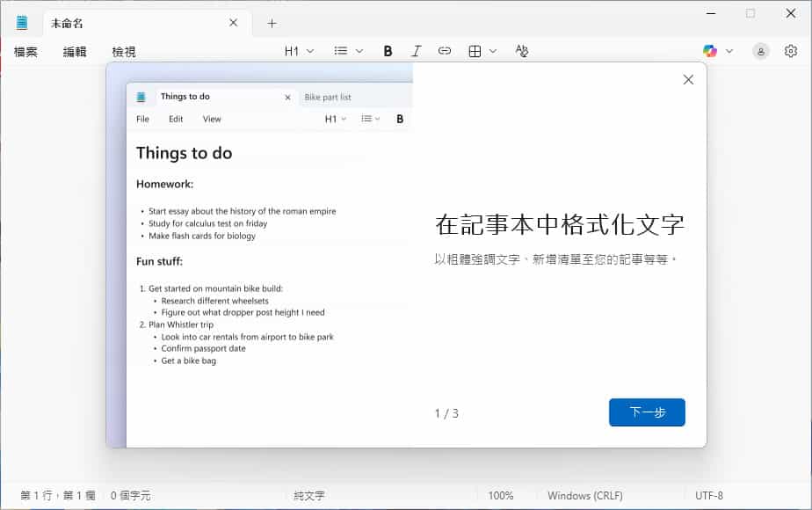
Task: Toggle bold formatting in the toolbar
Action: 388,51
